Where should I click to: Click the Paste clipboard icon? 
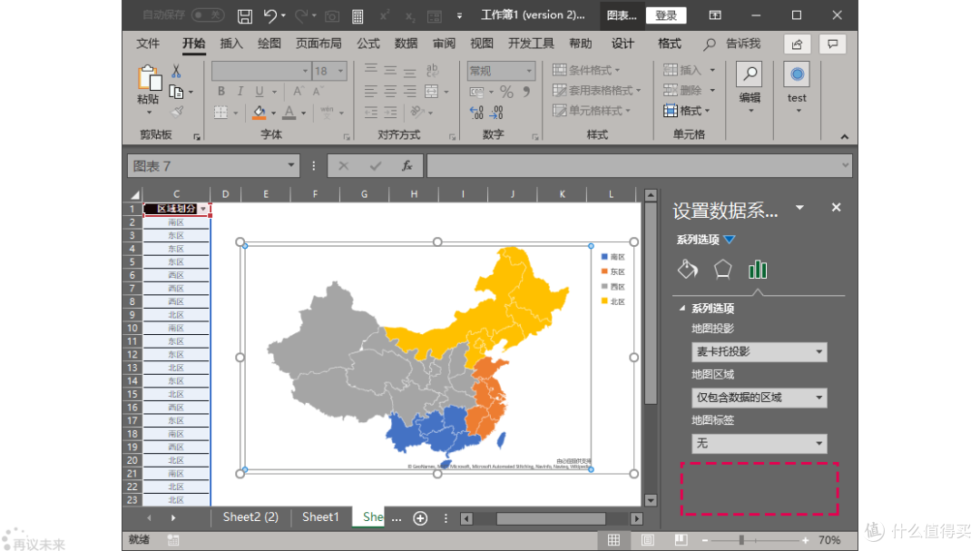(x=149, y=79)
